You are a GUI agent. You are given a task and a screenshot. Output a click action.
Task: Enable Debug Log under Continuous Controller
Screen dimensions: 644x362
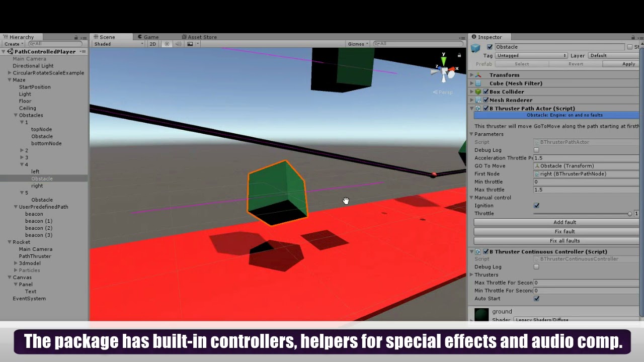pos(536,267)
